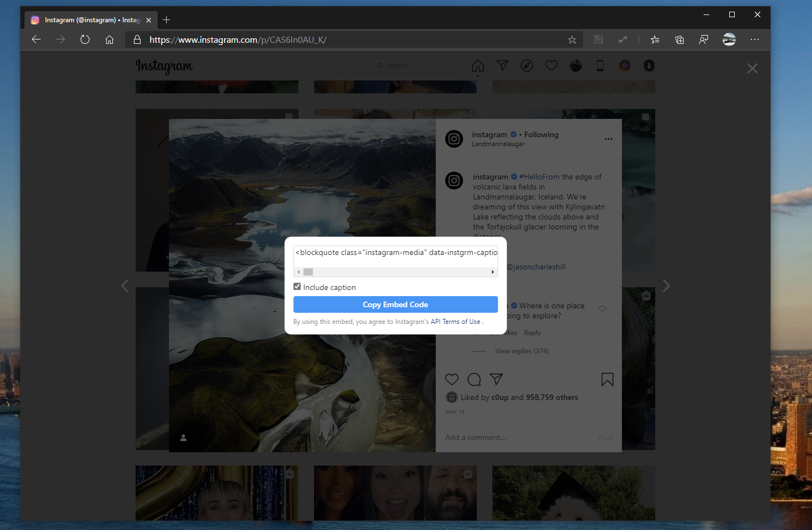
Task: Toggle favorite via the browser star icon
Action: [x=572, y=39]
